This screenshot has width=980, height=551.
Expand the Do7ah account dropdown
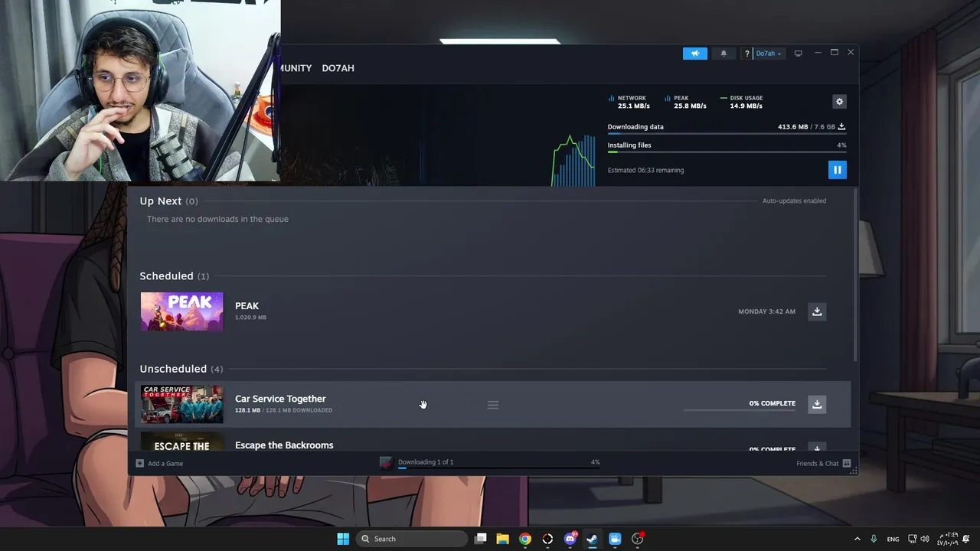[x=769, y=54]
